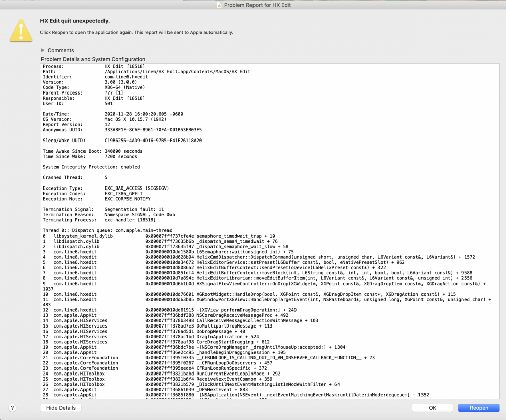
Task: Open help via question mark button
Action: [12, 408]
